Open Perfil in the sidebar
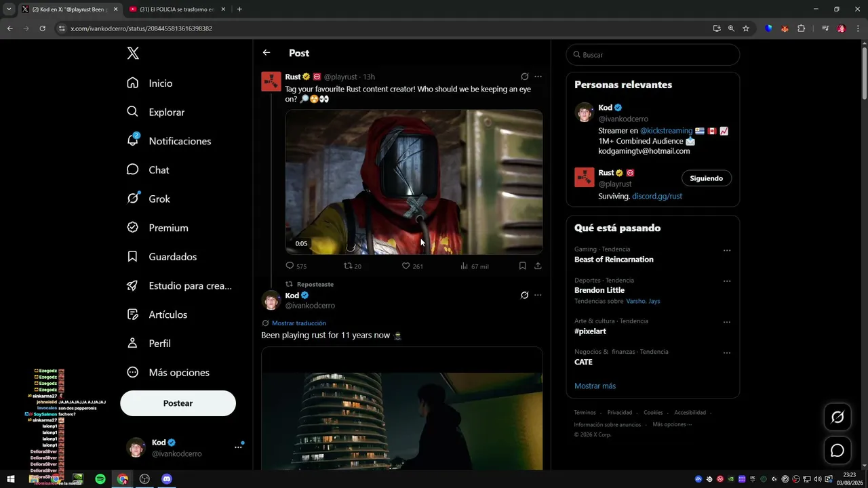Viewport: 868px width, 488px height. 149,344
